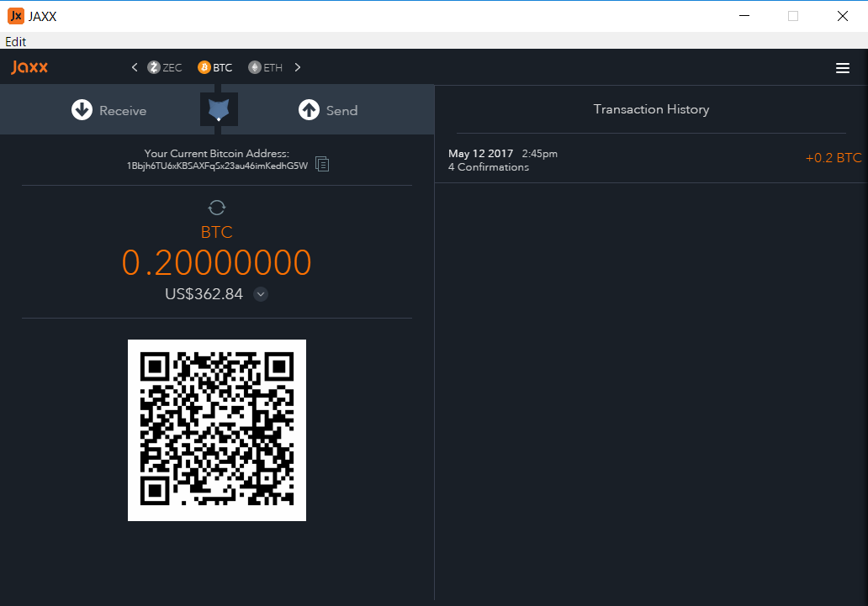Go to previous coin with left chevron

click(135, 67)
